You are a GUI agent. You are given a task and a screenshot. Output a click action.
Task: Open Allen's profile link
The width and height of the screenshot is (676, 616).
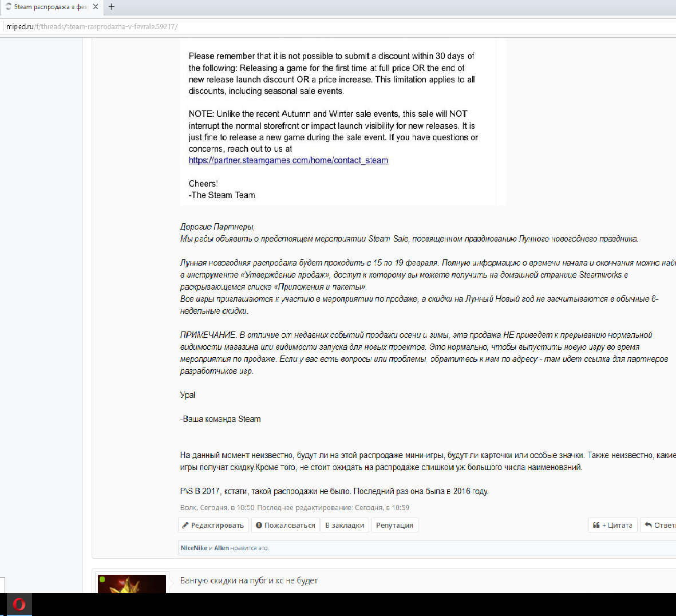point(222,548)
